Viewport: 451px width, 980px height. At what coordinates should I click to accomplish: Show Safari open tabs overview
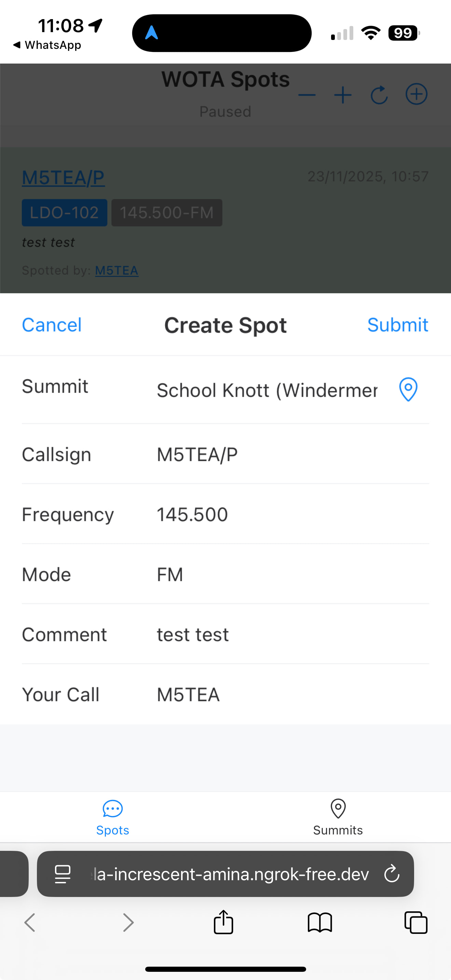415,923
